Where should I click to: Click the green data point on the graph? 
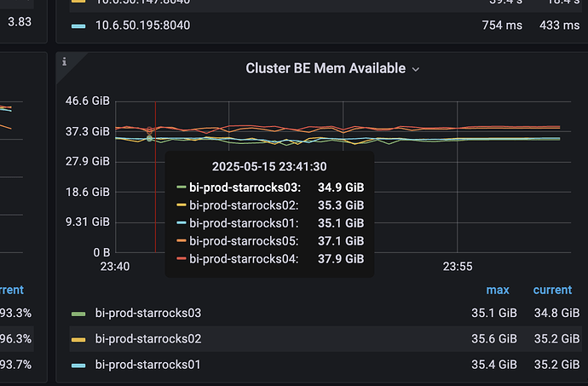point(150,139)
